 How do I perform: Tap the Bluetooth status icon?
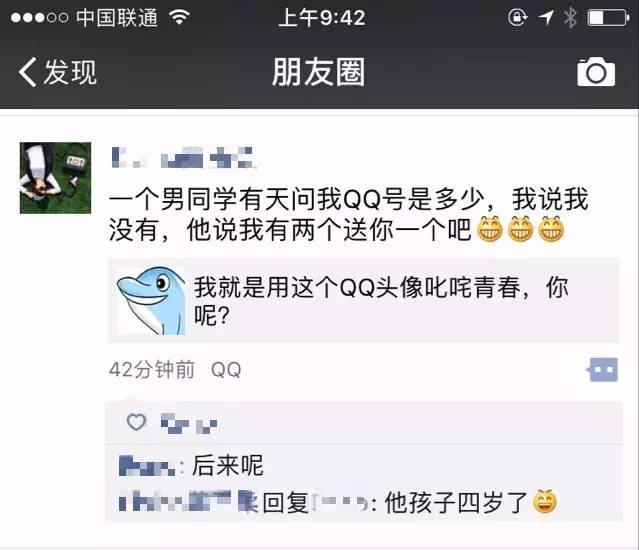pos(570,18)
